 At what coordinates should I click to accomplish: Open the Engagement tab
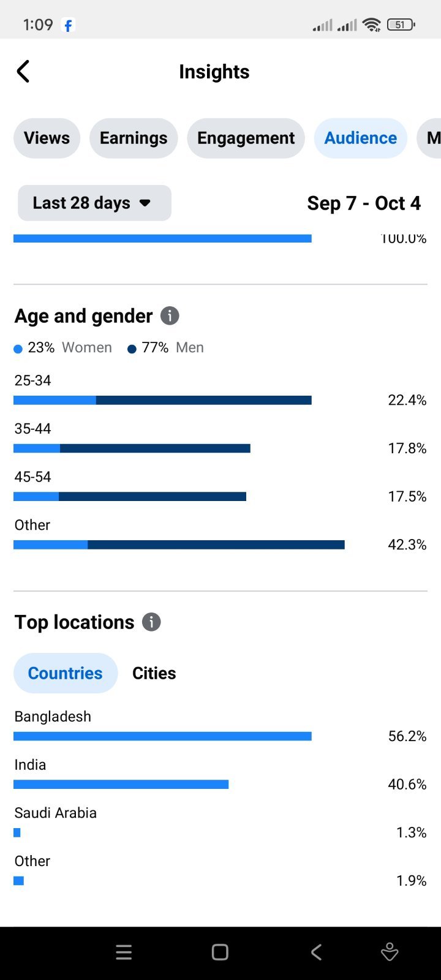[x=246, y=138]
